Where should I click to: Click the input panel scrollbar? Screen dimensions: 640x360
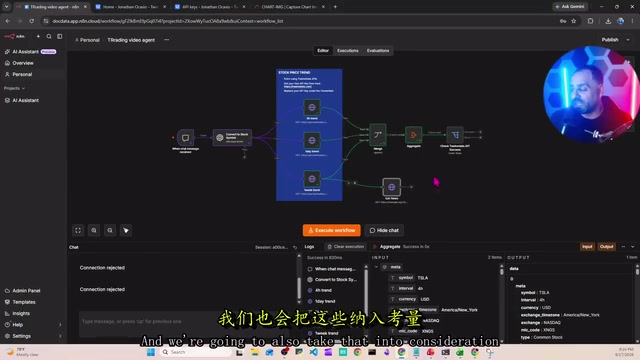click(x=502, y=271)
